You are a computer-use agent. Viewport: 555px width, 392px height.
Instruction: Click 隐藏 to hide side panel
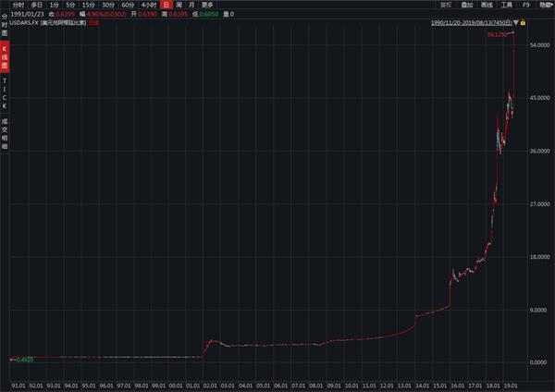click(x=546, y=5)
